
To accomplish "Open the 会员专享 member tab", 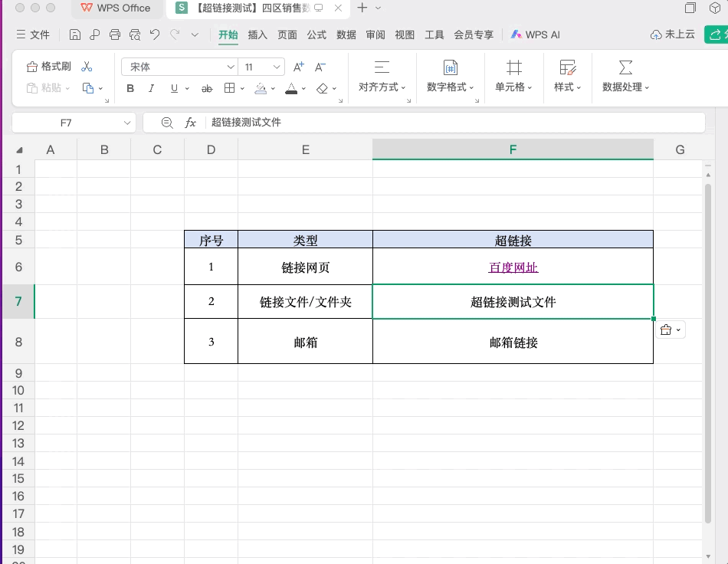I will 474,34.
